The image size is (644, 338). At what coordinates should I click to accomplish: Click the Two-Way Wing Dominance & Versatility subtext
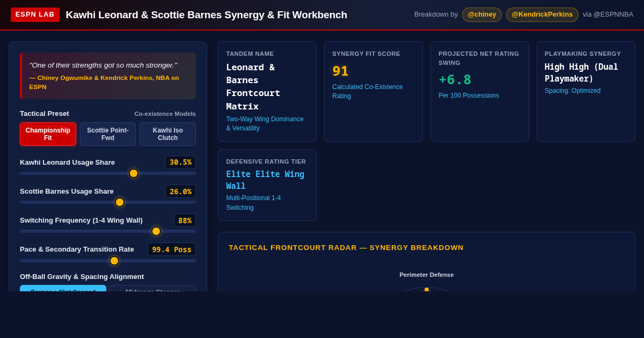[x=265, y=124]
